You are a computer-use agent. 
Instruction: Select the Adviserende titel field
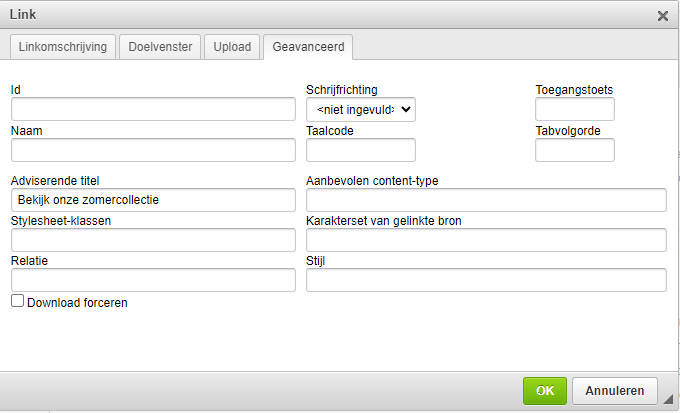pyautogui.click(x=153, y=200)
